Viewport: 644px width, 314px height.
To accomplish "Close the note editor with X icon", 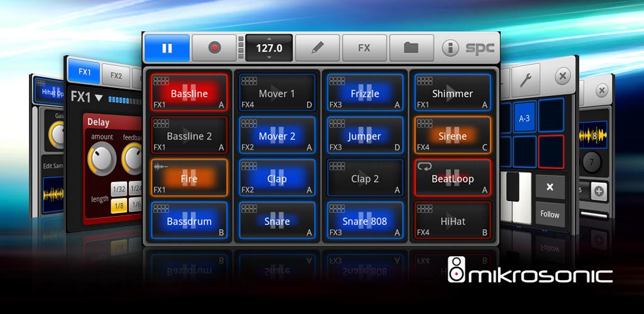I will coord(563,76).
